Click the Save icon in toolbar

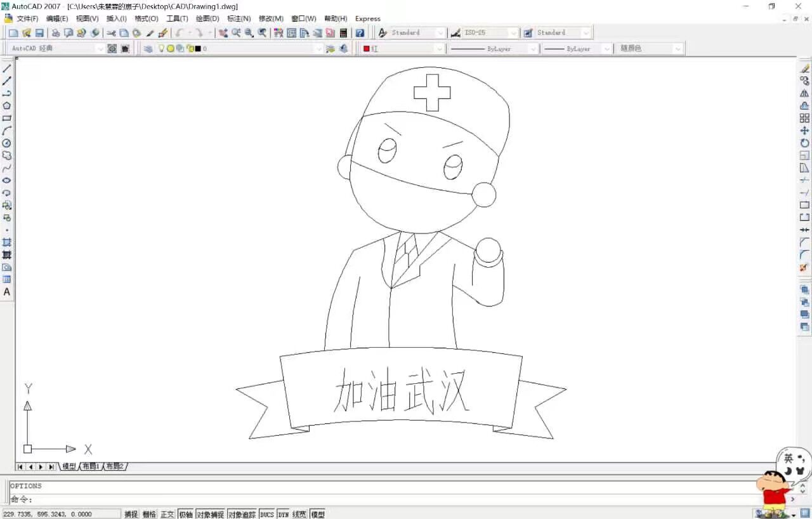click(x=39, y=33)
